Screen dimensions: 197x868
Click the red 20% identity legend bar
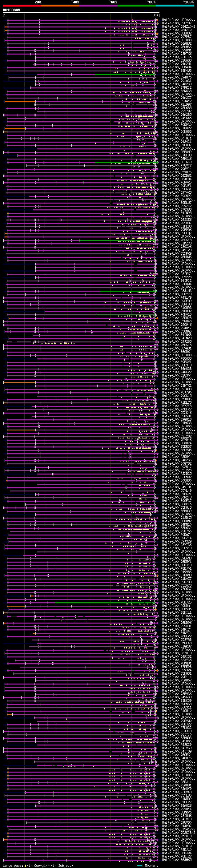pyautogui.click(x=22, y=6)
